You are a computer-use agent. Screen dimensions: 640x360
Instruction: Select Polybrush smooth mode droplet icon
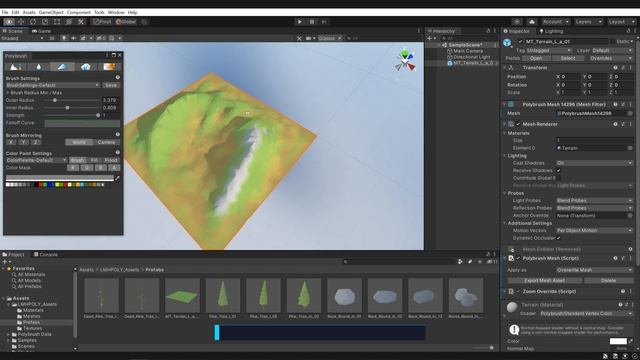(39, 67)
